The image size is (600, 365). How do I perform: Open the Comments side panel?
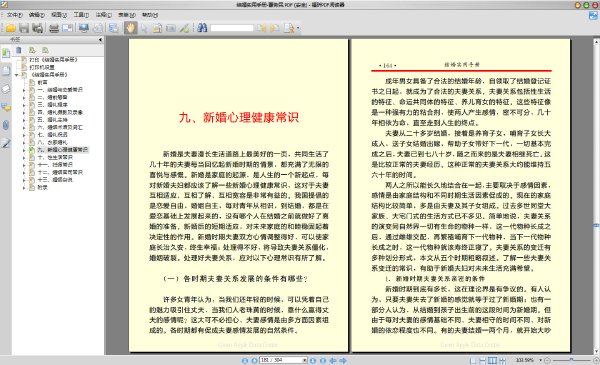[x=6, y=108]
